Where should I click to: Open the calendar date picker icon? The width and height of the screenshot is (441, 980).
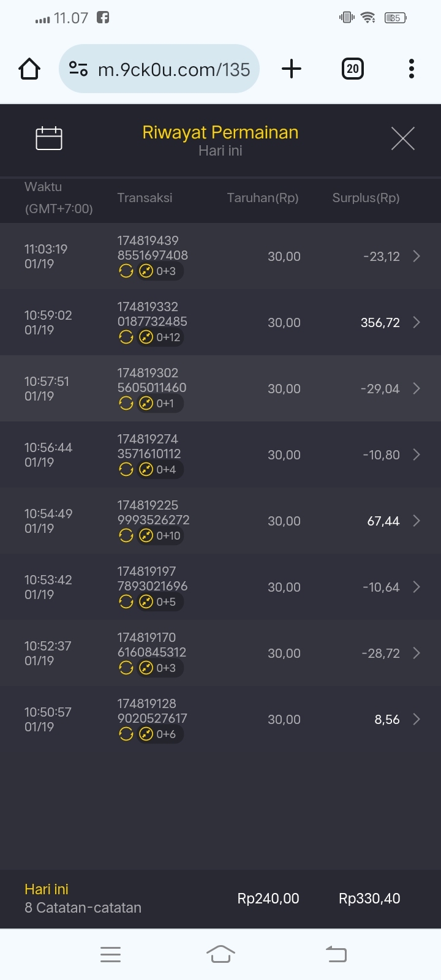(49, 138)
